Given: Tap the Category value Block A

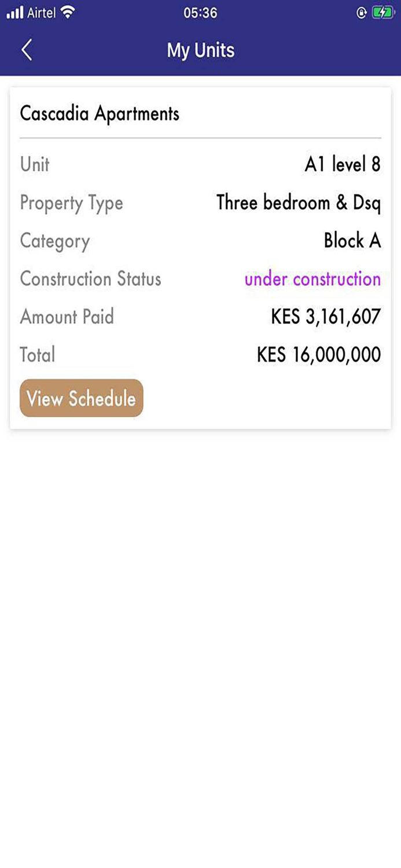Looking at the screenshot, I should (x=353, y=241).
